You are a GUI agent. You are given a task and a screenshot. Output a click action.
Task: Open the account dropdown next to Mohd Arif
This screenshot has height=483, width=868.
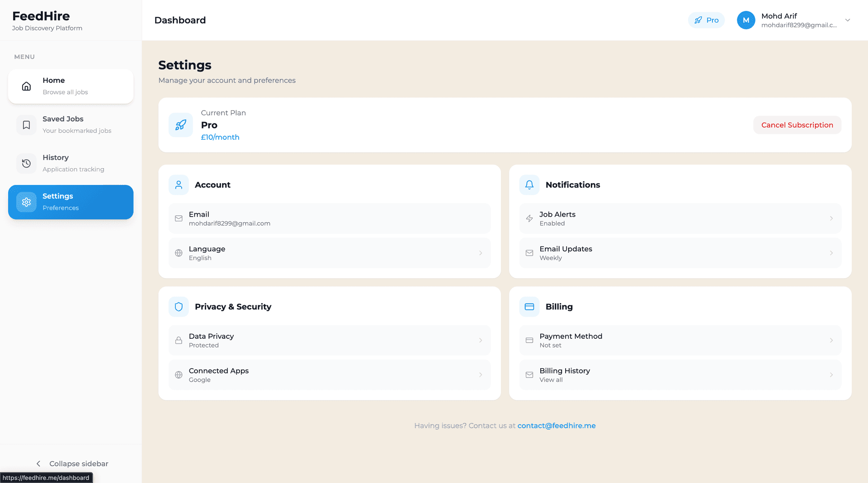848,20
